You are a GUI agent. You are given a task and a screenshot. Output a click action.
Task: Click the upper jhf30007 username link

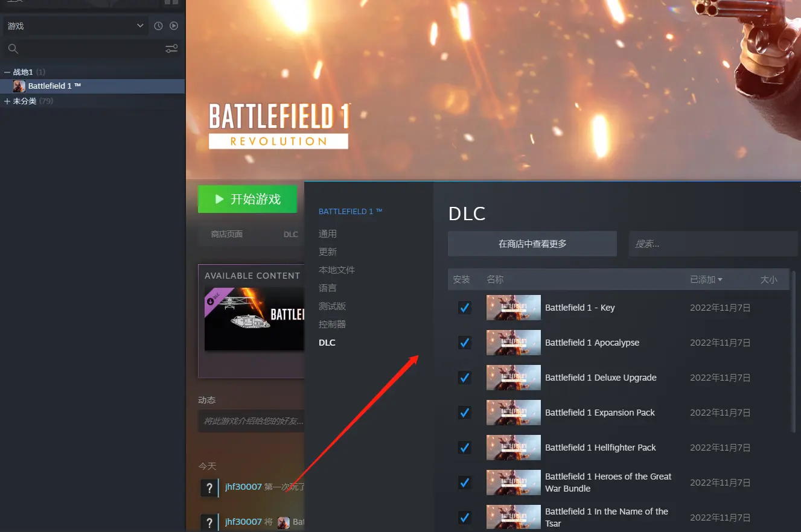tap(243, 486)
